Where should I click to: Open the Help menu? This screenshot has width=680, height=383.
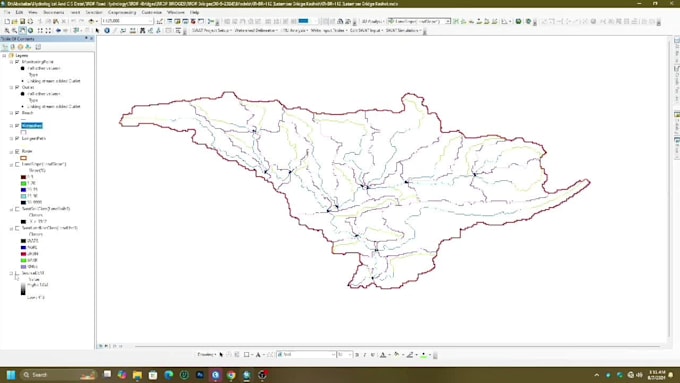(194, 13)
